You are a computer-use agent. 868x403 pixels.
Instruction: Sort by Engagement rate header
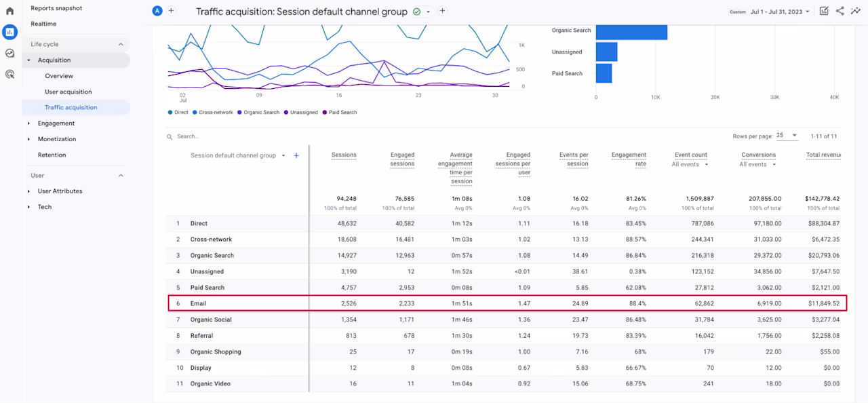point(629,159)
